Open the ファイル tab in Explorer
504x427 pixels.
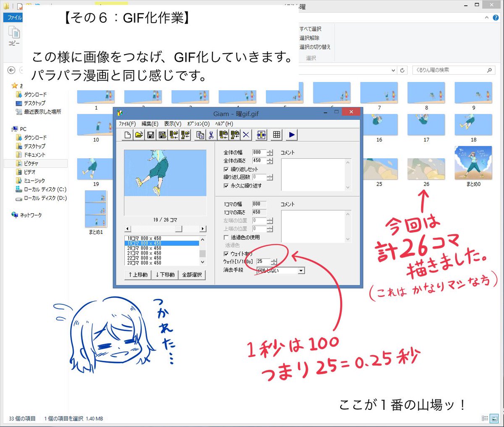[14, 18]
